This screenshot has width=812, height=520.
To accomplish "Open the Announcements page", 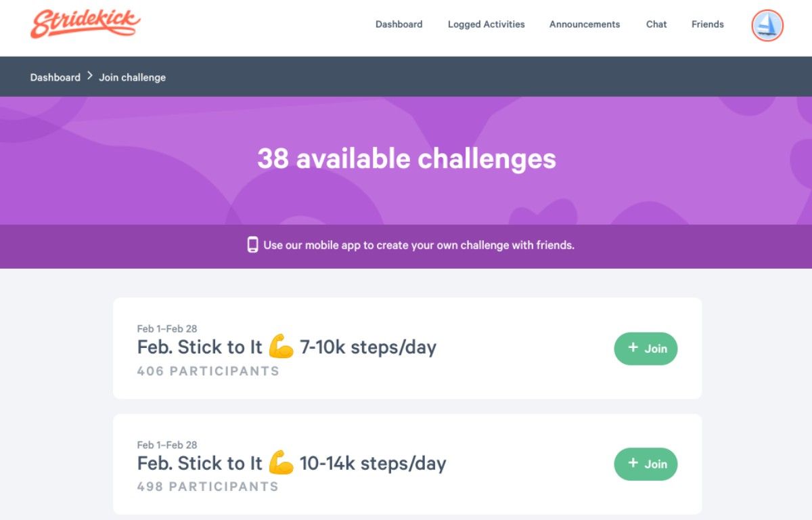I will point(584,24).
